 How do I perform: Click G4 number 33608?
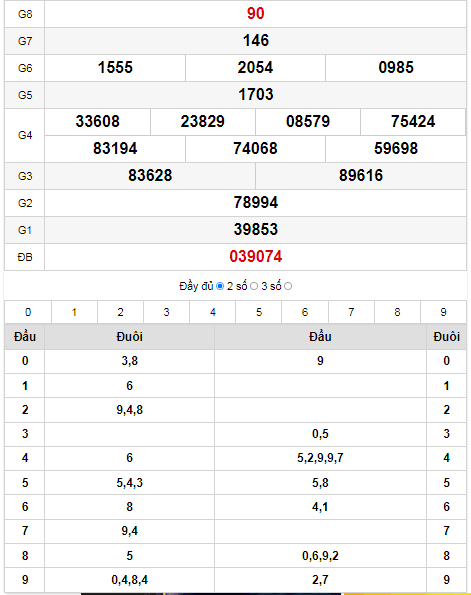[x=98, y=121]
